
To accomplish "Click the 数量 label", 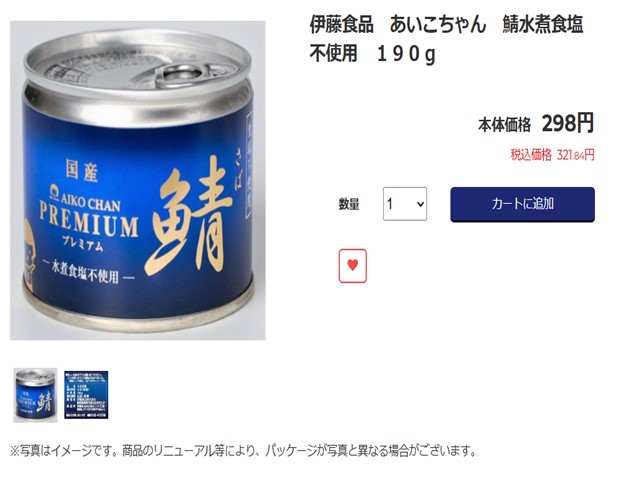I will pos(349,204).
